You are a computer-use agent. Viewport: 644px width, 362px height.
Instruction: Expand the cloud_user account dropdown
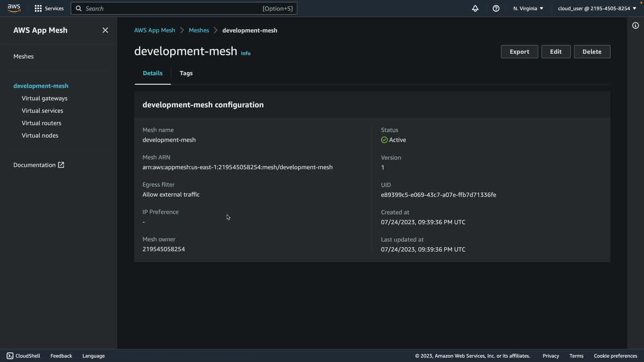point(597,8)
